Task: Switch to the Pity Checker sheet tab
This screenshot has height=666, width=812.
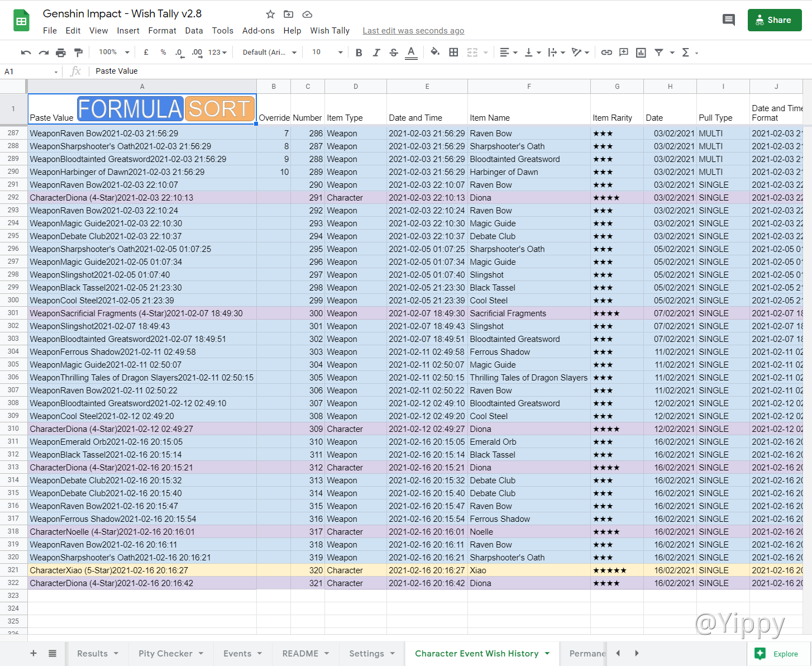Action: (x=171, y=653)
